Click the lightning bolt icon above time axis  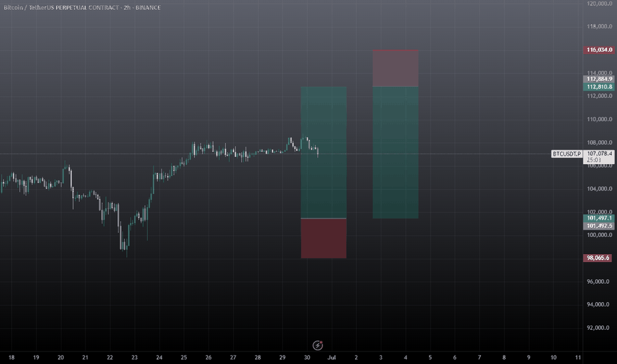[318, 345]
